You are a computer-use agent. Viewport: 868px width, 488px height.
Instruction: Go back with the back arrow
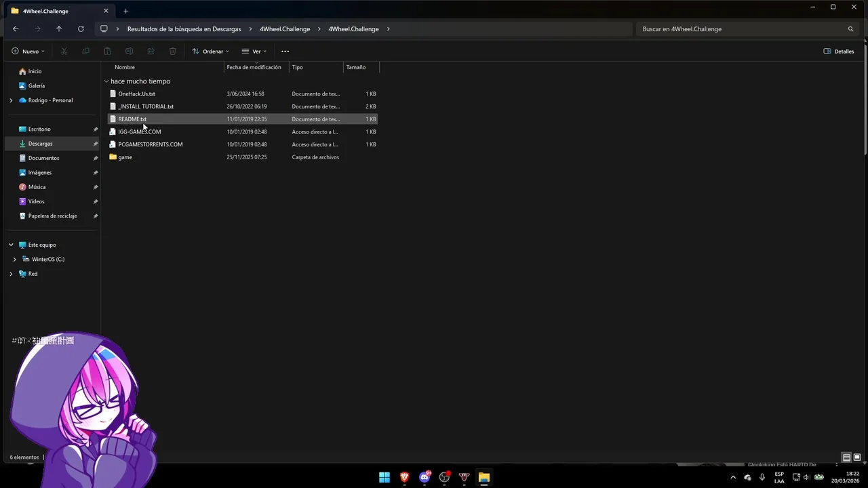(16, 29)
